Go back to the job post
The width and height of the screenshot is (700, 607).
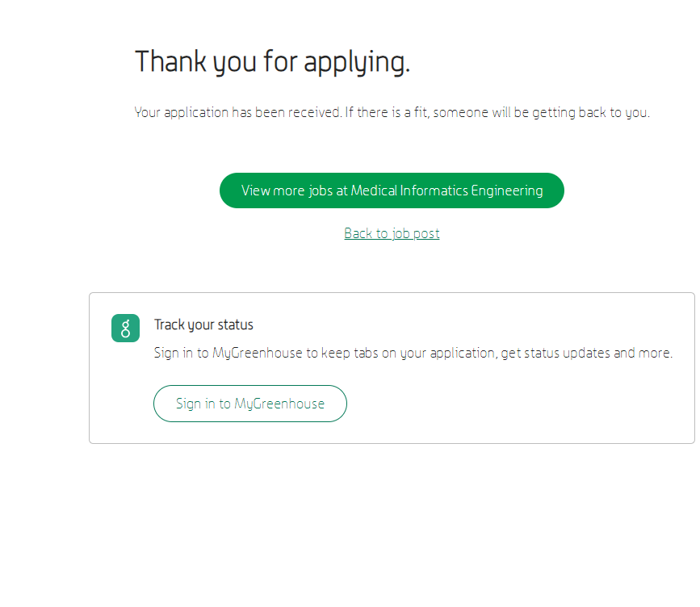pos(392,233)
